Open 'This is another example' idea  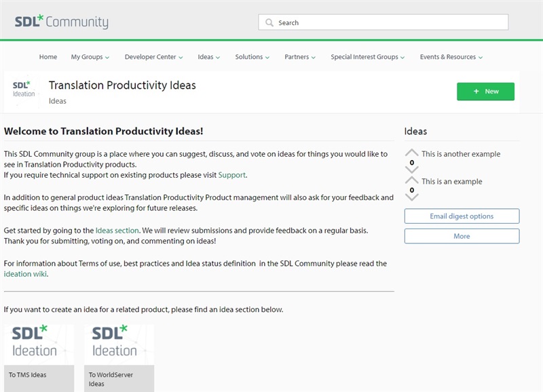pyautogui.click(x=461, y=154)
